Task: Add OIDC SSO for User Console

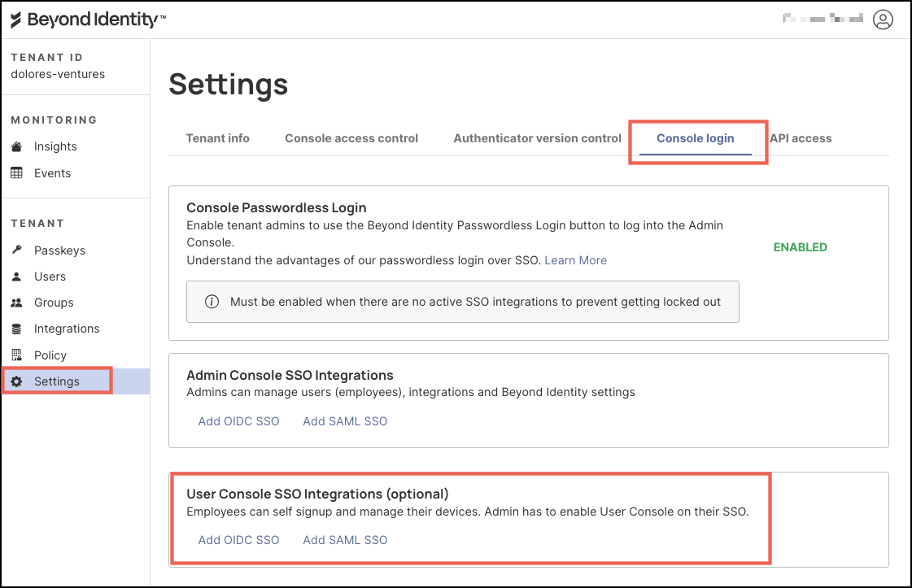Action: 239,540
